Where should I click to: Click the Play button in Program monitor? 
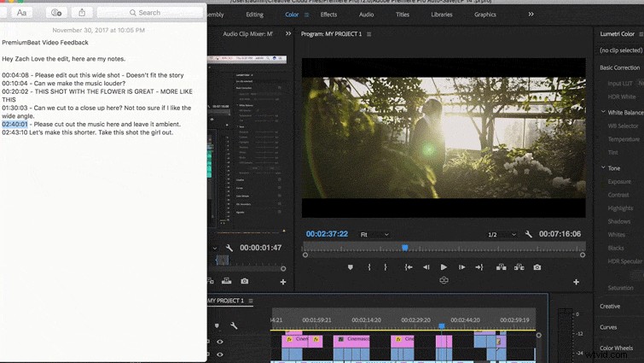[444, 267]
